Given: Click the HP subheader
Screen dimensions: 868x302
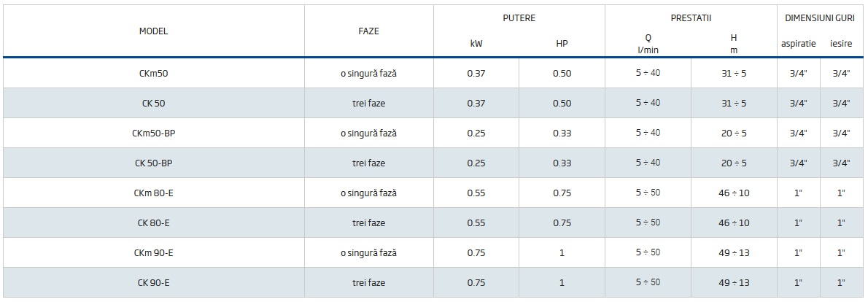Looking at the screenshot, I should click(x=562, y=44).
